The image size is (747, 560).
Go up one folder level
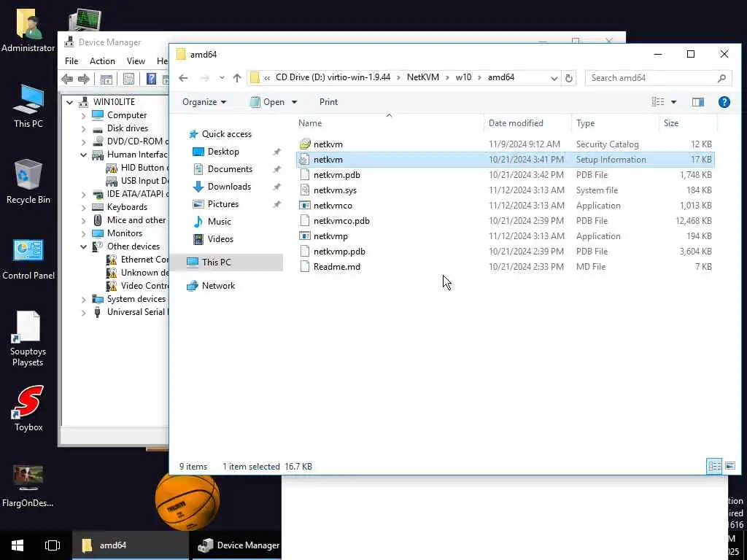[x=237, y=78]
